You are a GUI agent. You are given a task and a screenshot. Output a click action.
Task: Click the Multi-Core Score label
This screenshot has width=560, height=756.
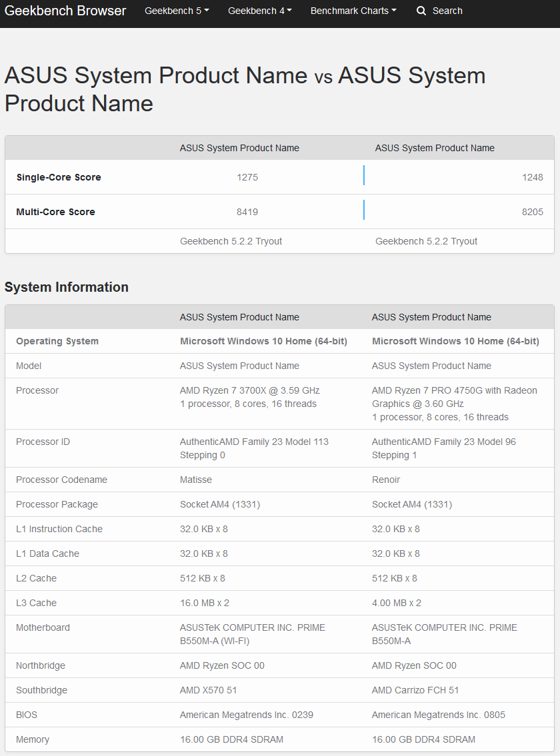pos(55,212)
